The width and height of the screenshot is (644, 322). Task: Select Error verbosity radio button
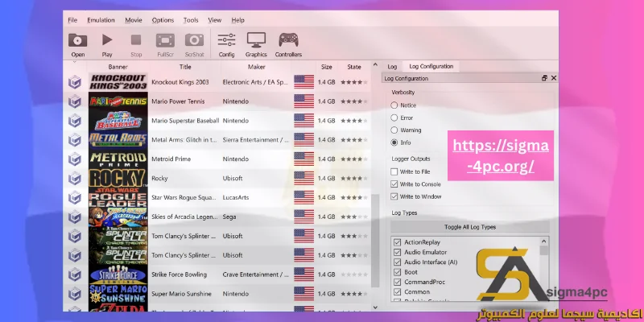pos(394,118)
